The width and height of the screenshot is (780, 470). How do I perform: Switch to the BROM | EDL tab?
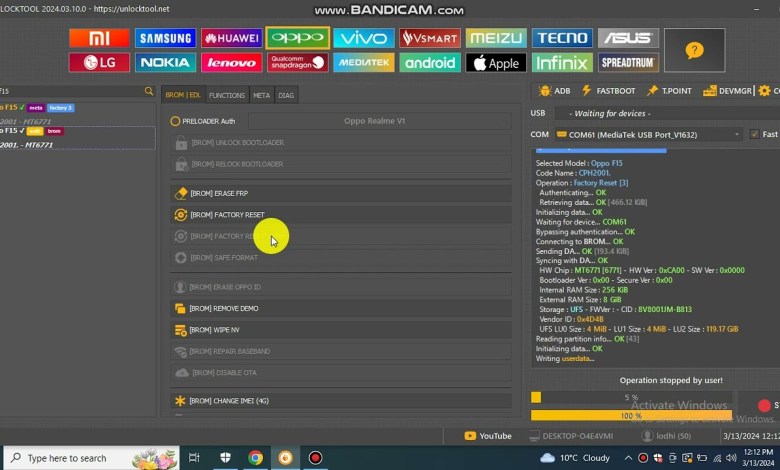coord(183,95)
